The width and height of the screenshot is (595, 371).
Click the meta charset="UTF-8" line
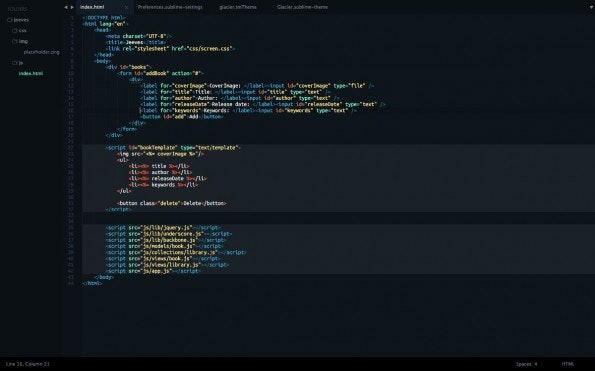click(x=139, y=36)
